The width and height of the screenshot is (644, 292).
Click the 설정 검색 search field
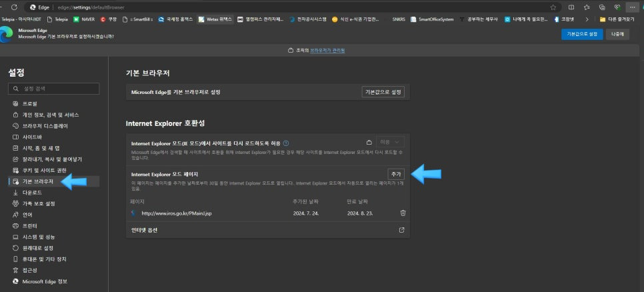point(54,89)
